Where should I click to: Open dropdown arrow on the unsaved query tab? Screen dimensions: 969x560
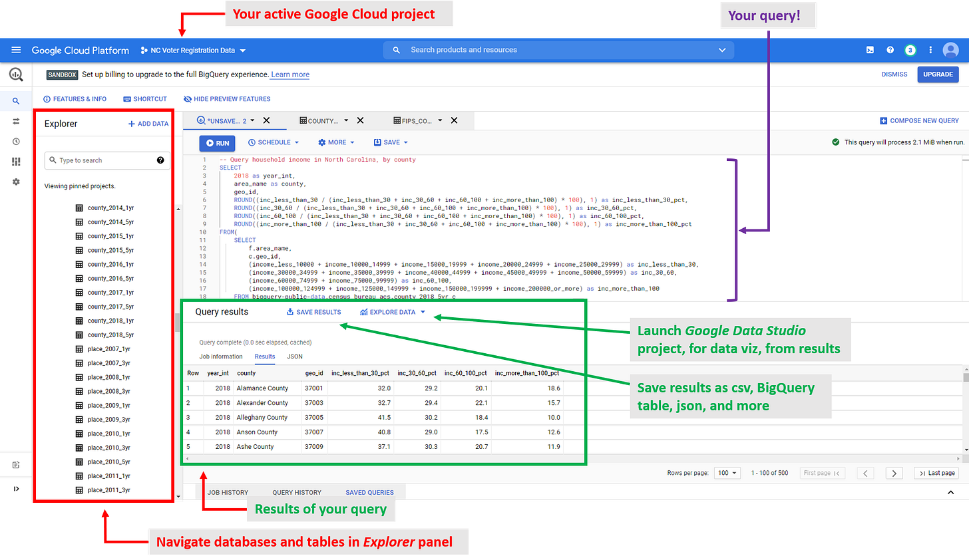pos(253,121)
